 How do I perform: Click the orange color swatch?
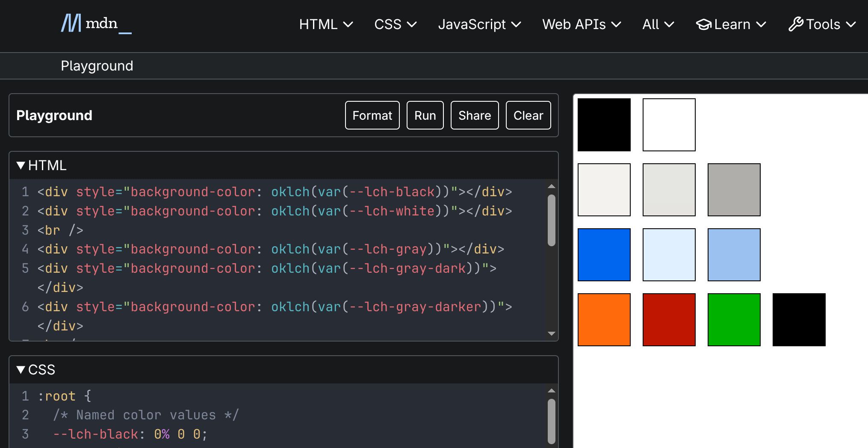tap(604, 320)
